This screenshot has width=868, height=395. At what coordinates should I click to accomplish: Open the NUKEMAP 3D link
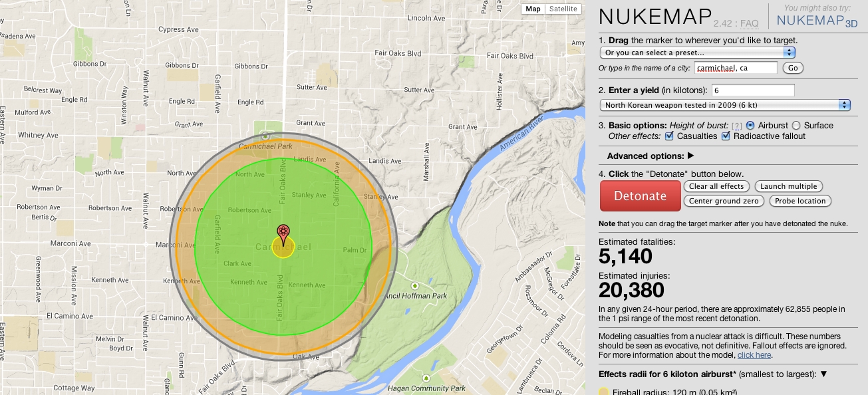[x=817, y=21]
